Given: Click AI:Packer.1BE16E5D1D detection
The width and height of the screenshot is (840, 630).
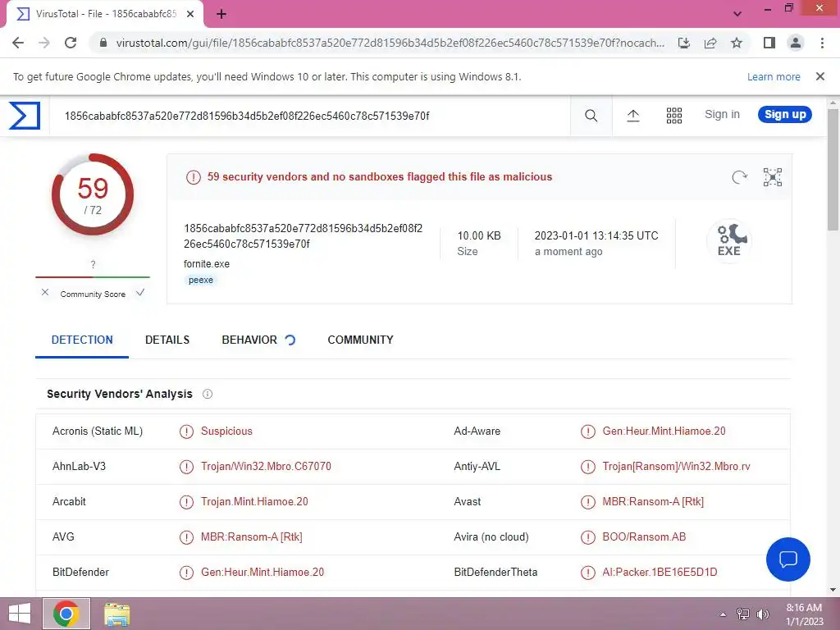Looking at the screenshot, I should coord(660,572).
